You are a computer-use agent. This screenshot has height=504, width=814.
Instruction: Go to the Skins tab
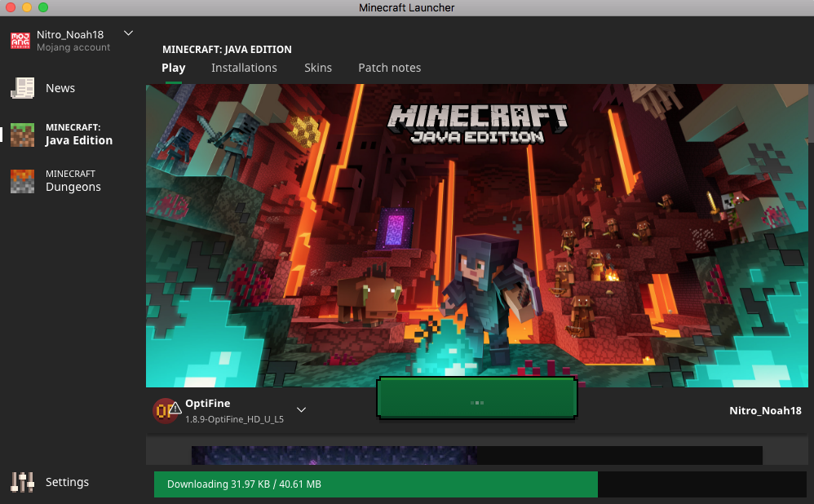coord(318,68)
